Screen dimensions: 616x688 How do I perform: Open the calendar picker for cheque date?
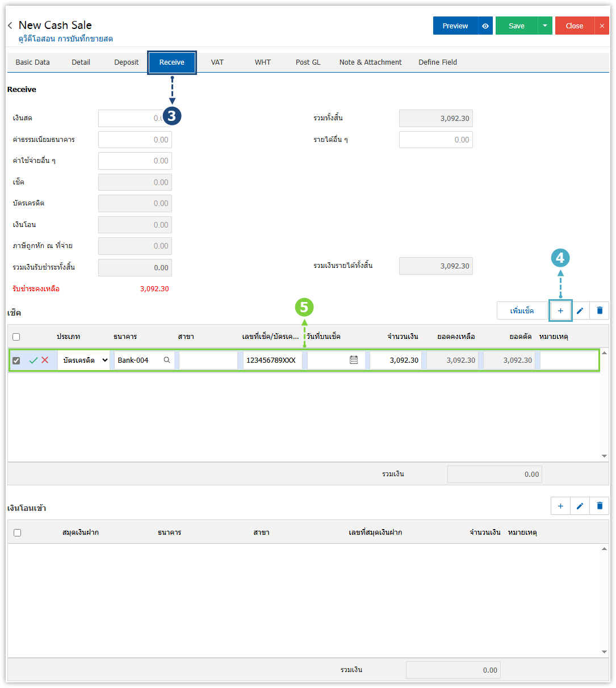354,360
